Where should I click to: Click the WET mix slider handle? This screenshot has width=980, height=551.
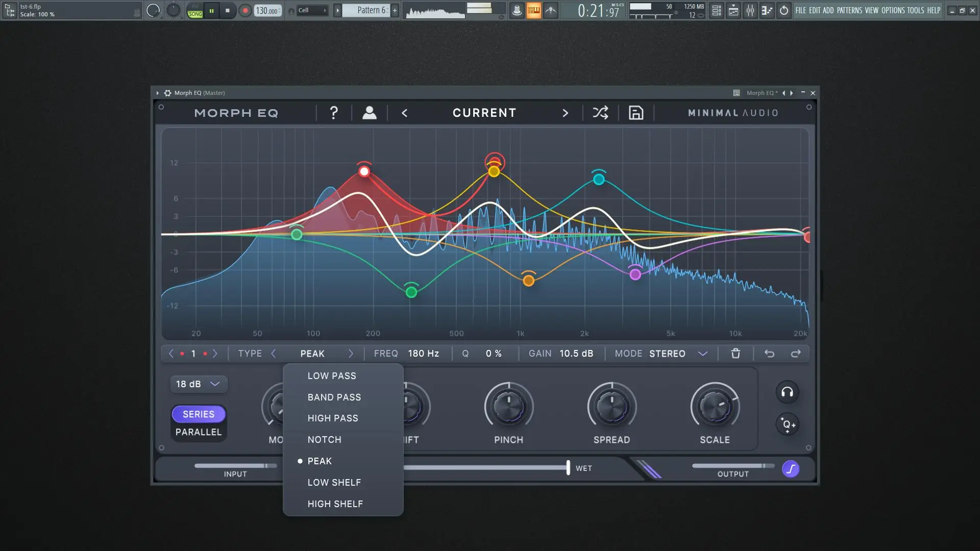(568, 468)
